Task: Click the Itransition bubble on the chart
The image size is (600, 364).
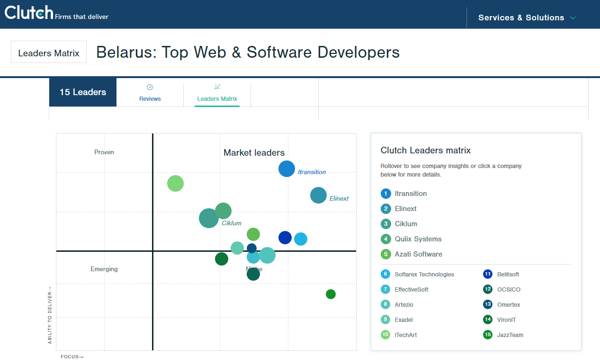Action: click(287, 169)
